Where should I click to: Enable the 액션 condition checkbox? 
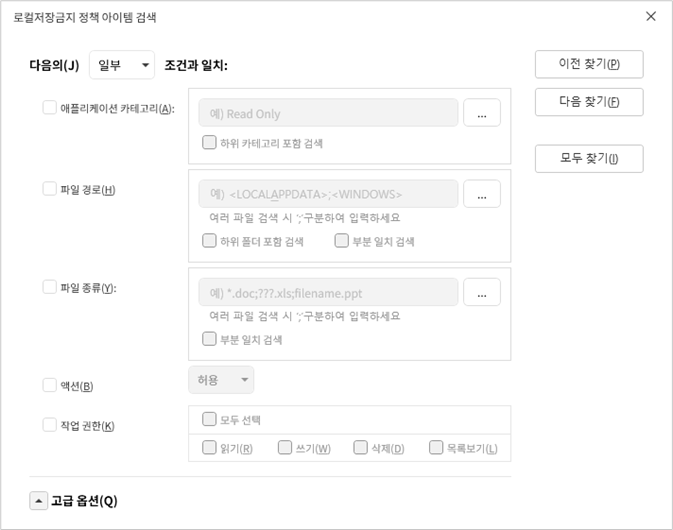[49, 385]
